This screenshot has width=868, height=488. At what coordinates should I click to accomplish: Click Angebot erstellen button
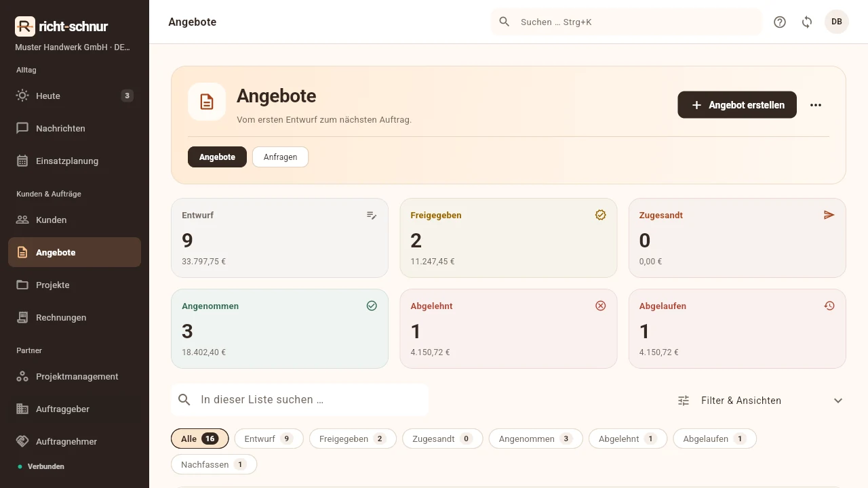point(737,105)
